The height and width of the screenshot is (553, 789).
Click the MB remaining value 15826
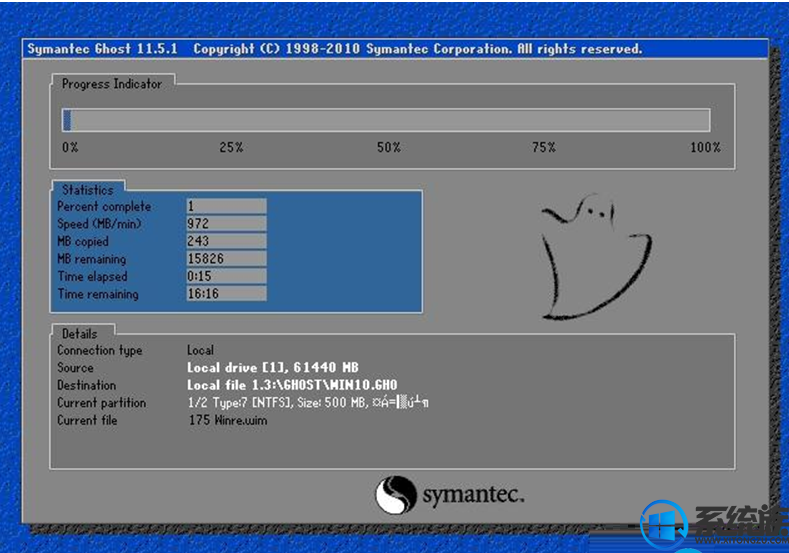point(226,259)
